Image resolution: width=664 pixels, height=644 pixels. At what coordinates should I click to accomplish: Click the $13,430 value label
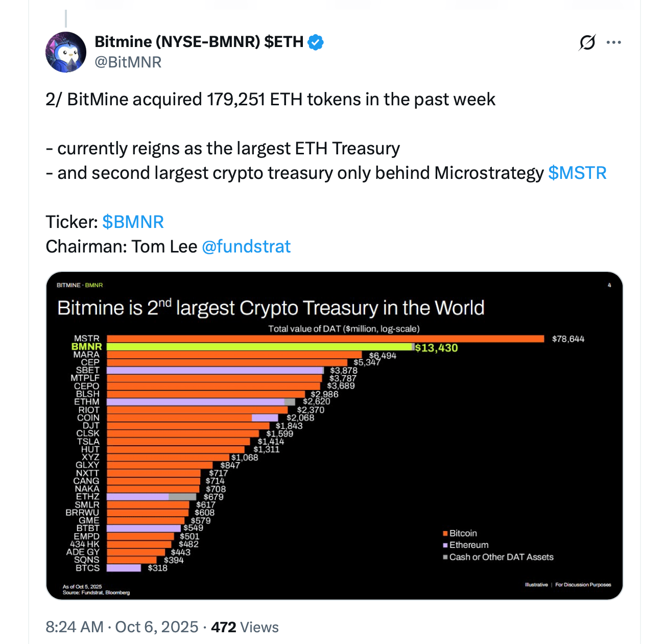(x=436, y=348)
